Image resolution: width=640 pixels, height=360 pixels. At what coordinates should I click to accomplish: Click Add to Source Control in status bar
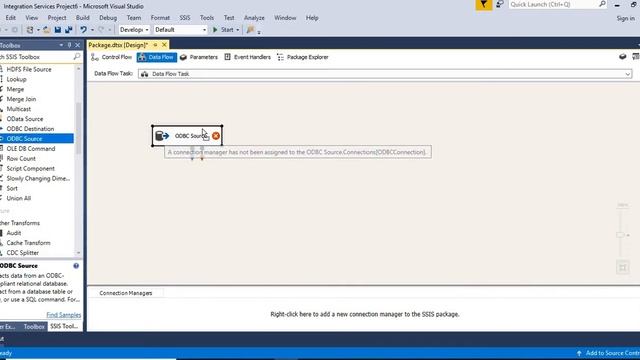(609, 353)
